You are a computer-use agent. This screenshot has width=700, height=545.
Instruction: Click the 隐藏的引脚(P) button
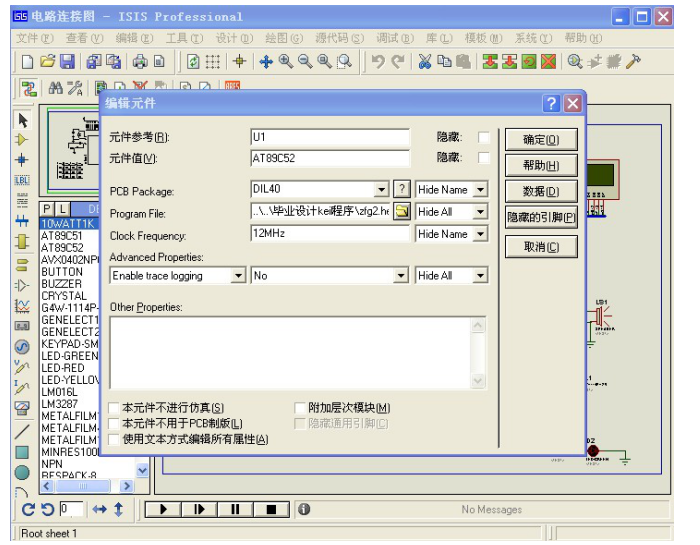pos(541,217)
